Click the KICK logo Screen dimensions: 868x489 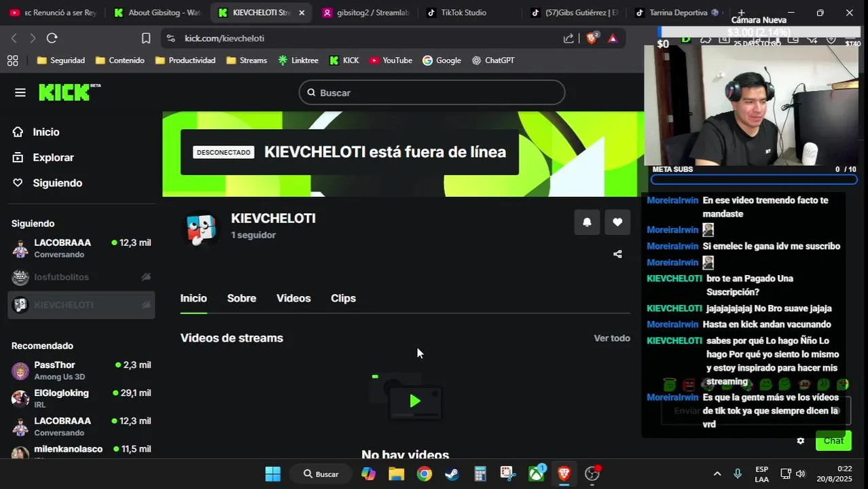click(x=69, y=92)
